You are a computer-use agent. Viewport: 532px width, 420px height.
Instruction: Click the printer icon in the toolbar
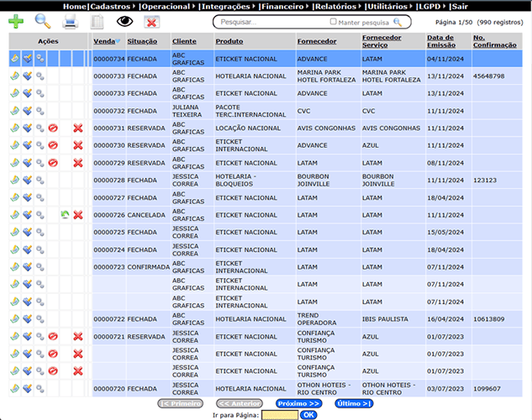coord(71,22)
